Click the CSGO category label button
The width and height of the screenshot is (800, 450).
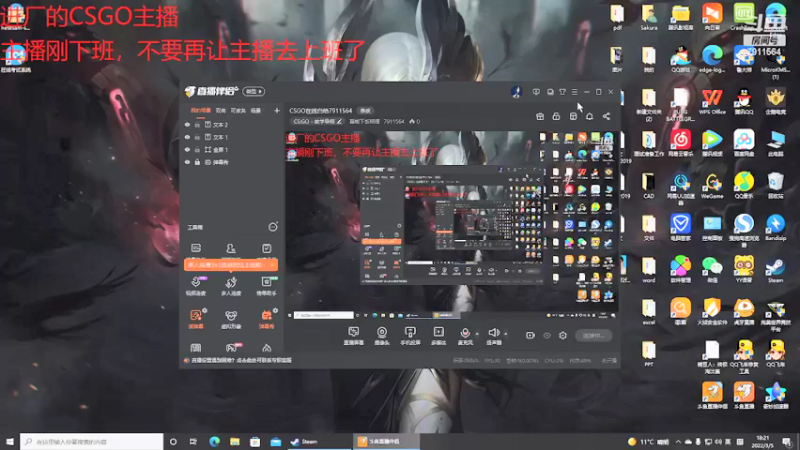tap(317, 122)
